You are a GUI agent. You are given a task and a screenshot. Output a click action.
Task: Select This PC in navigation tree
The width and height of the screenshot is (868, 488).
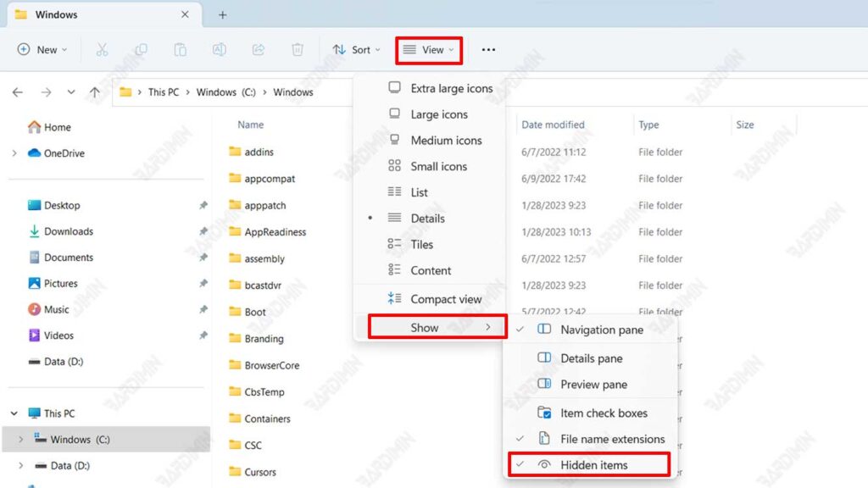pos(51,413)
